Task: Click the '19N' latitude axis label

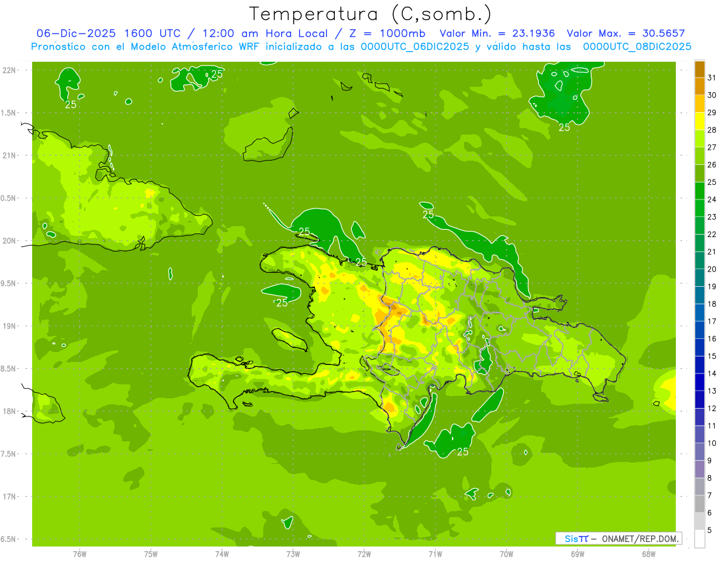Action: (9, 326)
